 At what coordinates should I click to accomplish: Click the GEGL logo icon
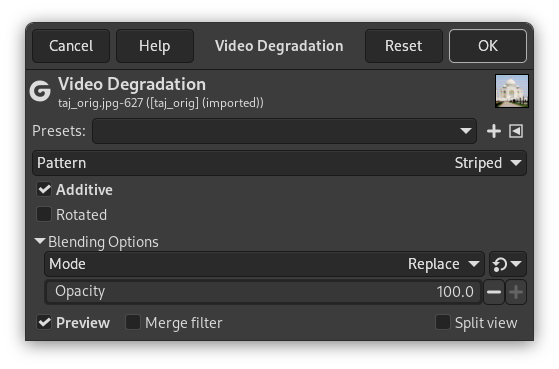[40, 91]
